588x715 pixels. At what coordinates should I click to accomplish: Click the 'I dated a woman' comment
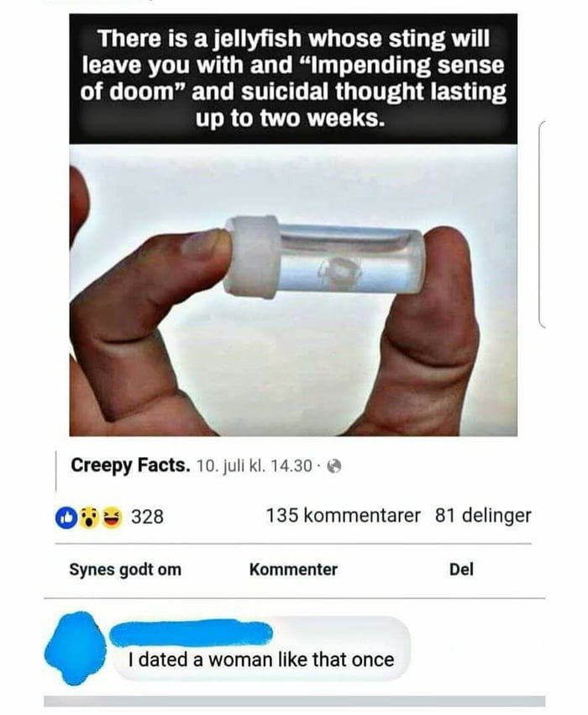coord(261,660)
